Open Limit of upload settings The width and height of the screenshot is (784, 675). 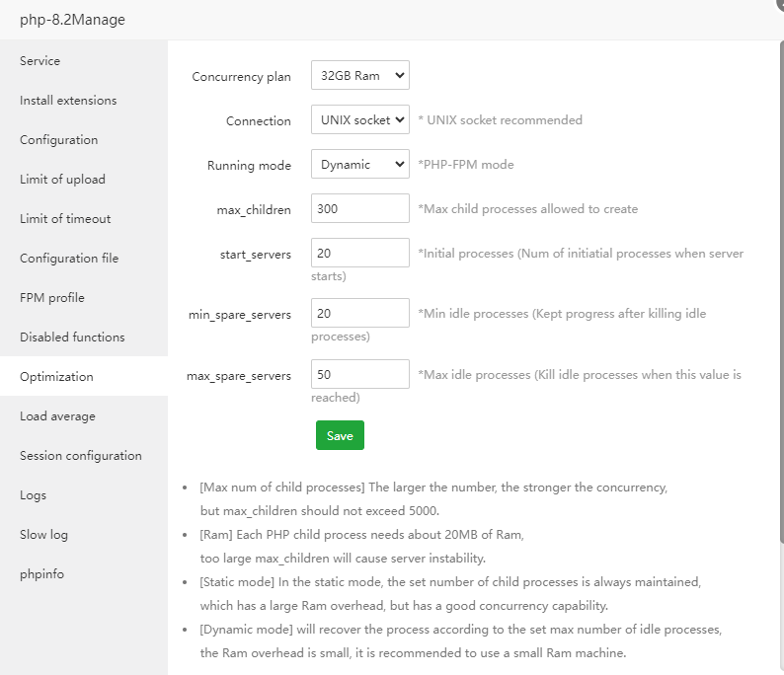click(x=62, y=180)
